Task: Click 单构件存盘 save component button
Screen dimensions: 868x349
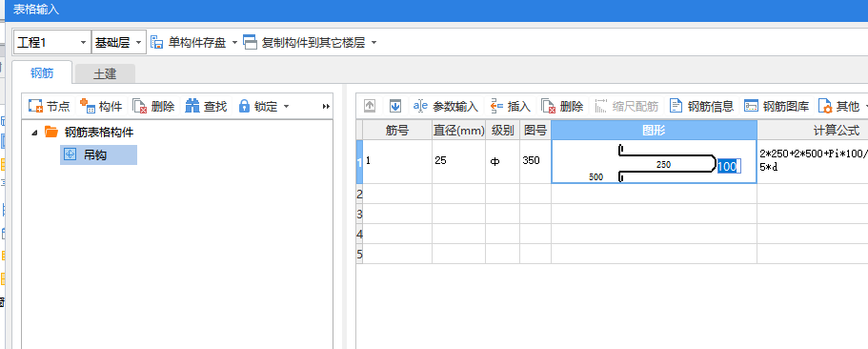Action: [189, 43]
